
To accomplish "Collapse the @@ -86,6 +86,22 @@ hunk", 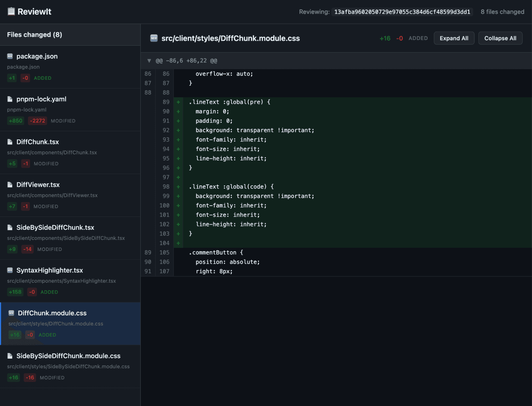I will click(149, 61).
